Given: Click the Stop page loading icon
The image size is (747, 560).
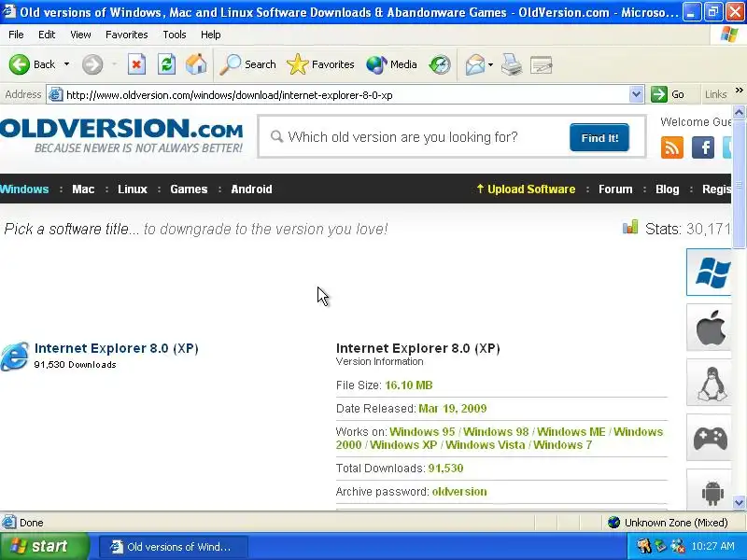Looking at the screenshot, I should tap(136, 64).
